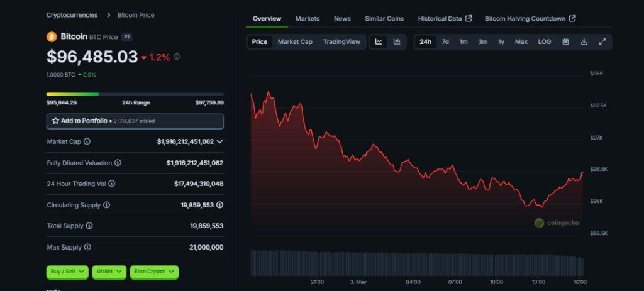This screenshot has height=291, width=644.
Task: Click the #1 rank badge
Action: click(127, 37)
